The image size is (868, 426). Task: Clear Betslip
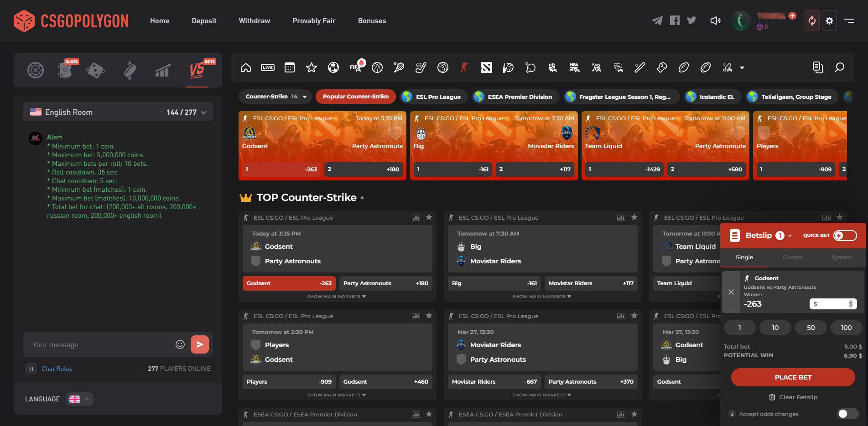point(793,397)
